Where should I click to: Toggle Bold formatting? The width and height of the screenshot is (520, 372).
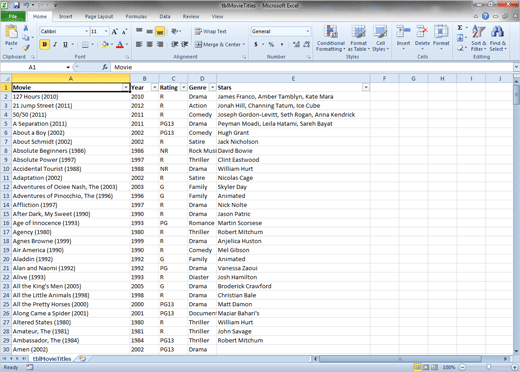pos(44,44)
